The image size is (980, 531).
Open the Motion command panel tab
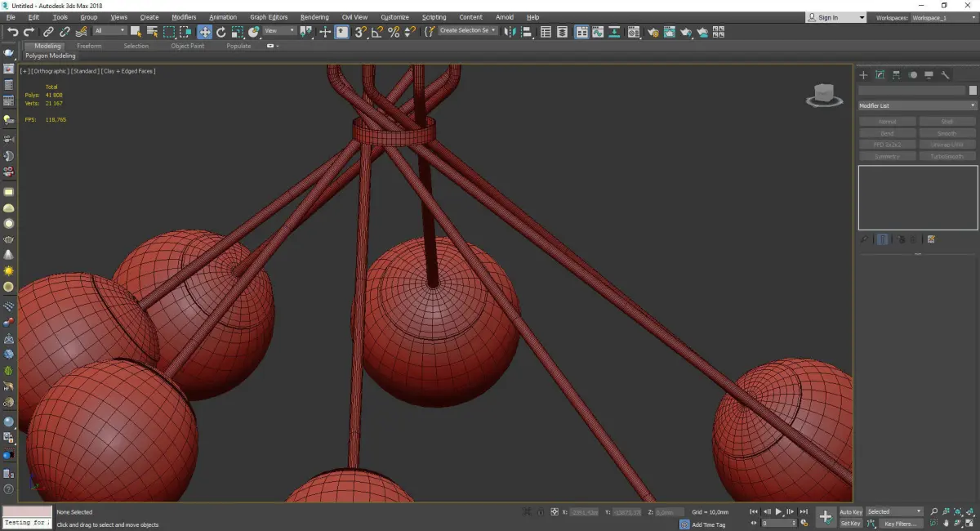[913, 75]
